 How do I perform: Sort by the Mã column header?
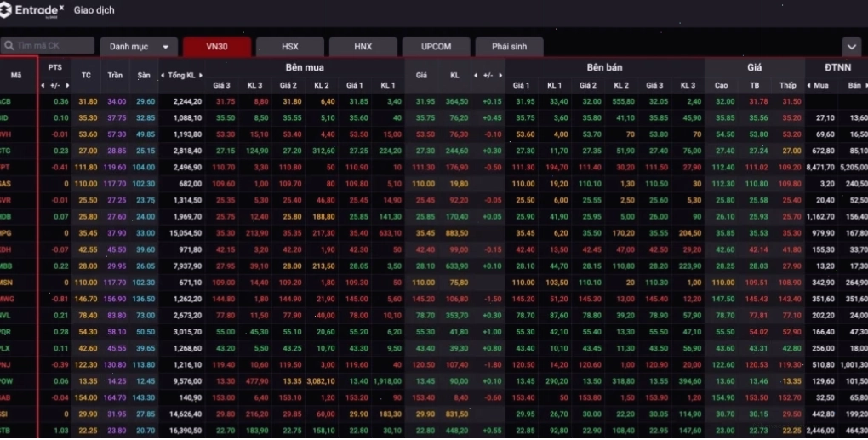[16, 75]
